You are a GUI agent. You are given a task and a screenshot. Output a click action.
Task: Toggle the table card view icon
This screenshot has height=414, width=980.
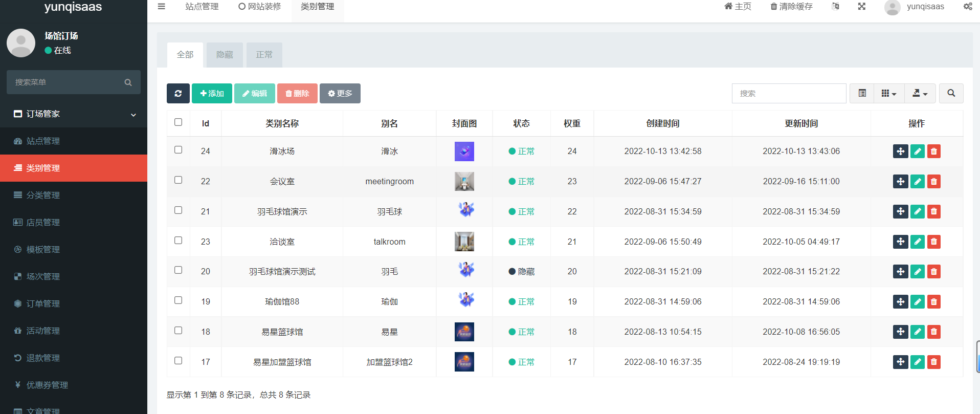click(862, 93)
